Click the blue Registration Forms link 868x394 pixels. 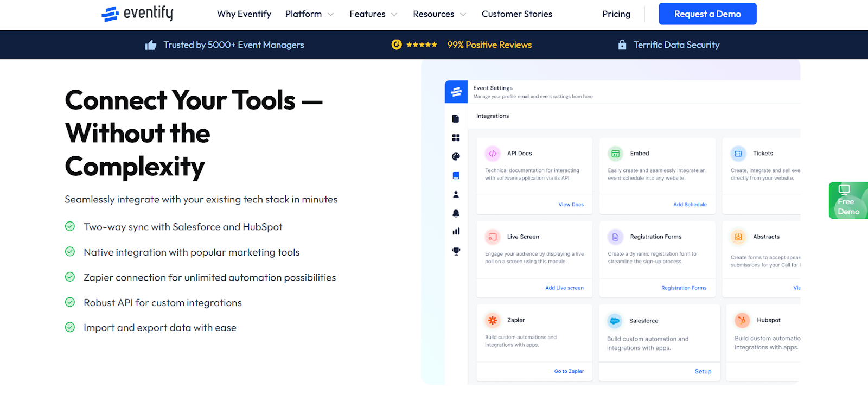point(684,288)
